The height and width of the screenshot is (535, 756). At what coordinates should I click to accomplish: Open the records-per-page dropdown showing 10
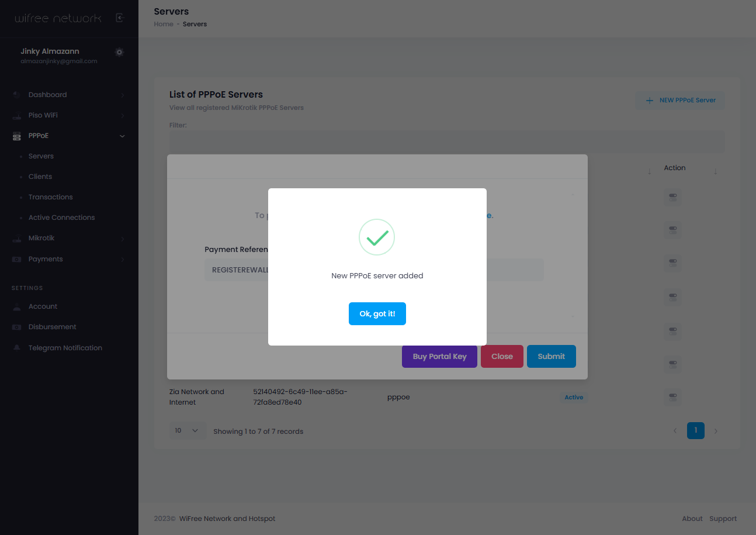[188, 430]
